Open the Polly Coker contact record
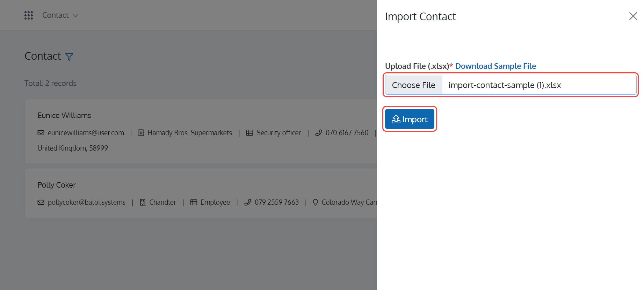Screen dimensions: 644x290 coord(57,185)
